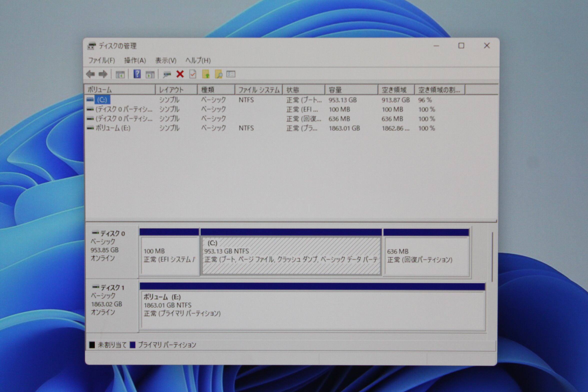Click the 953.13 GB capacity cell
This screenshot has width=588, height=392.
tap(342, 100)
